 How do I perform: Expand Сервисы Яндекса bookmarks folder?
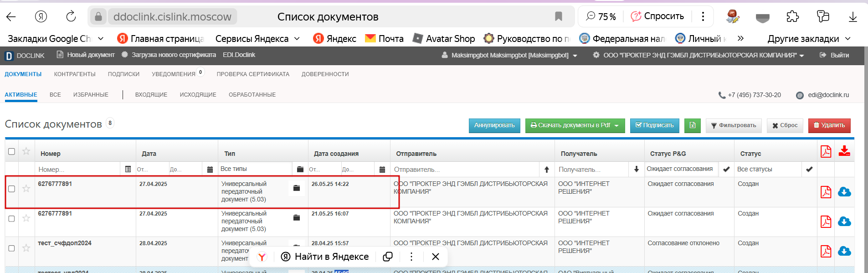[257, 39]
